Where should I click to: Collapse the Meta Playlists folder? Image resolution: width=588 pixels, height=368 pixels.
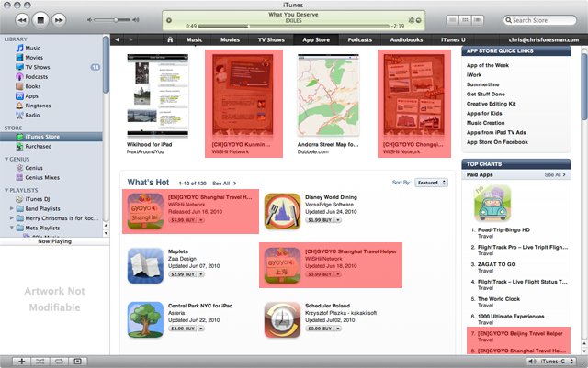point(12,228)
